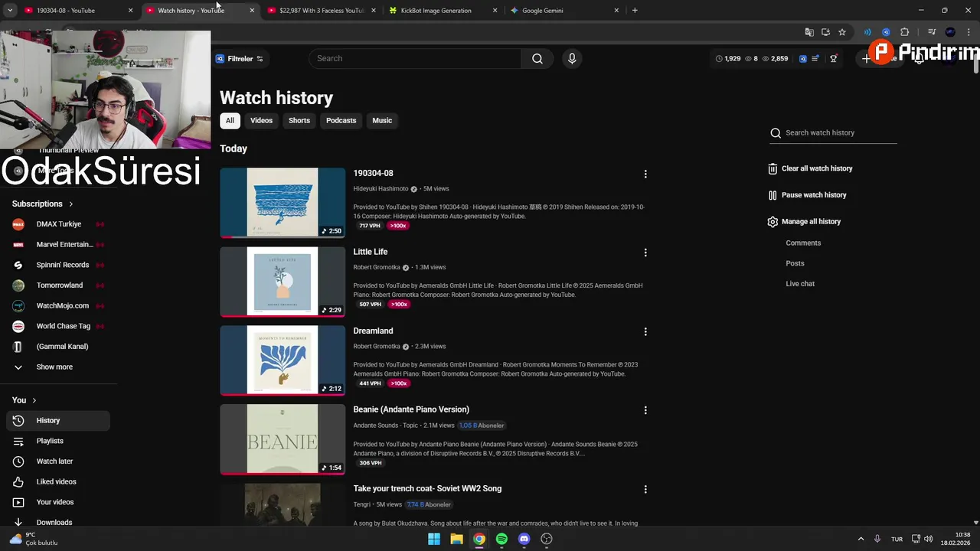Click History icon in sidebar
This screenshot has width=980, height=551.
(18, 421)
